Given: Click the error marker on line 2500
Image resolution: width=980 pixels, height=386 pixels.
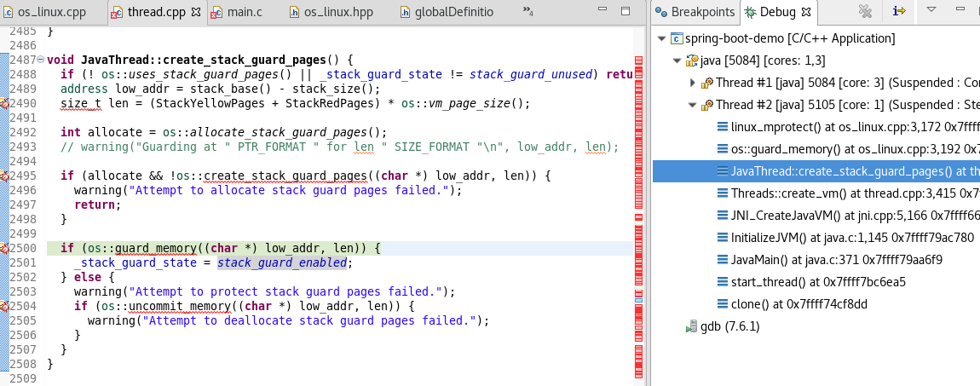Looking at the screenshot, I should pyautogui.click(x=3, y=248).
